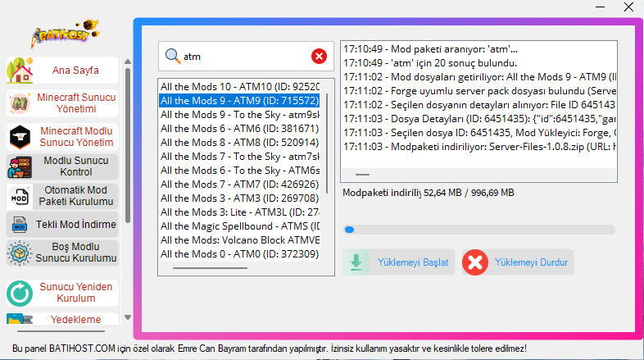Viewport: 644px width, 360px height.
Task: Click the BatiHost logo
Action: click(x=66, y=34)
